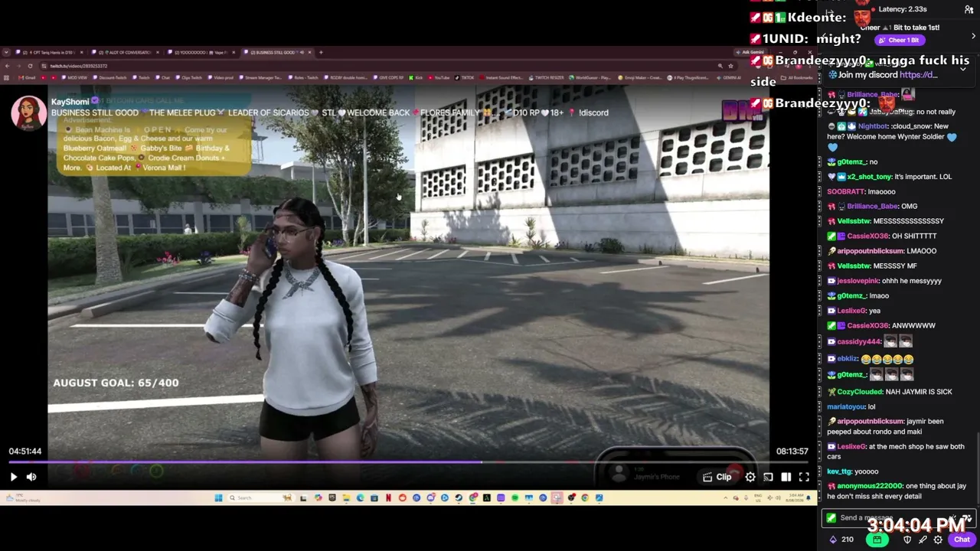980x551 pixels.
Task: Open the Spotify icon on the taskbar
Action: [514, 498]
